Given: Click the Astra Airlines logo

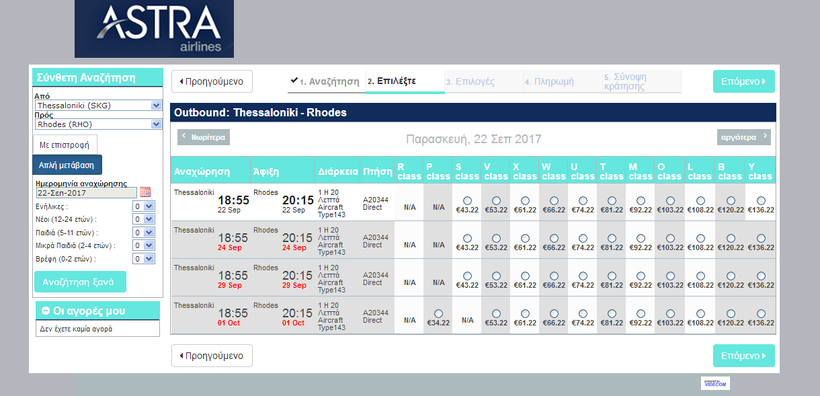Looking at the screenshot, I should 154,29.
